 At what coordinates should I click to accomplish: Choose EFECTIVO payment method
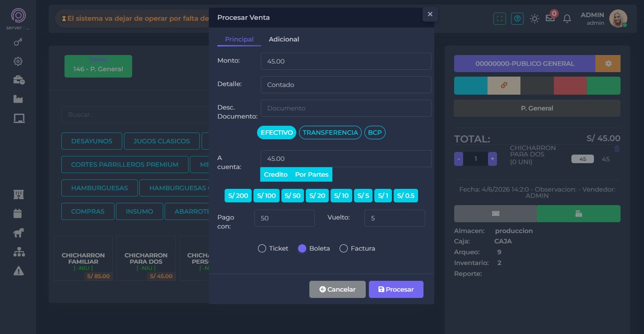point(276,133)
